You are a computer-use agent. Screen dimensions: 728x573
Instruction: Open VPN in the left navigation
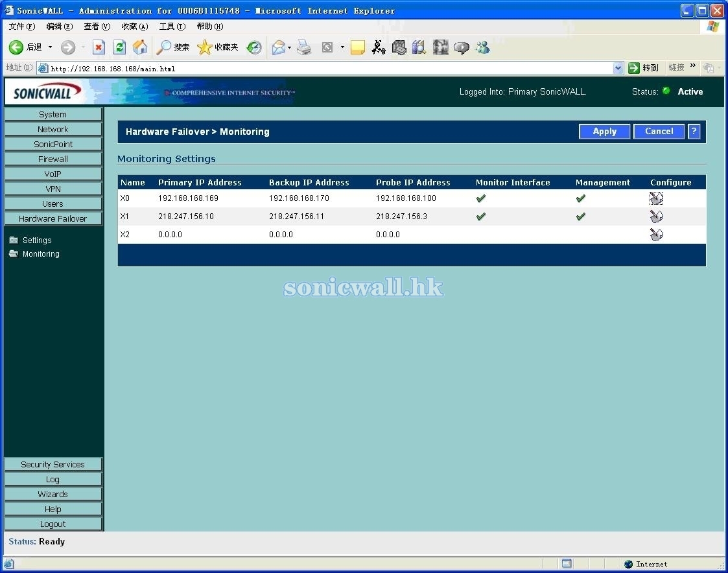(x=53, y=189)
